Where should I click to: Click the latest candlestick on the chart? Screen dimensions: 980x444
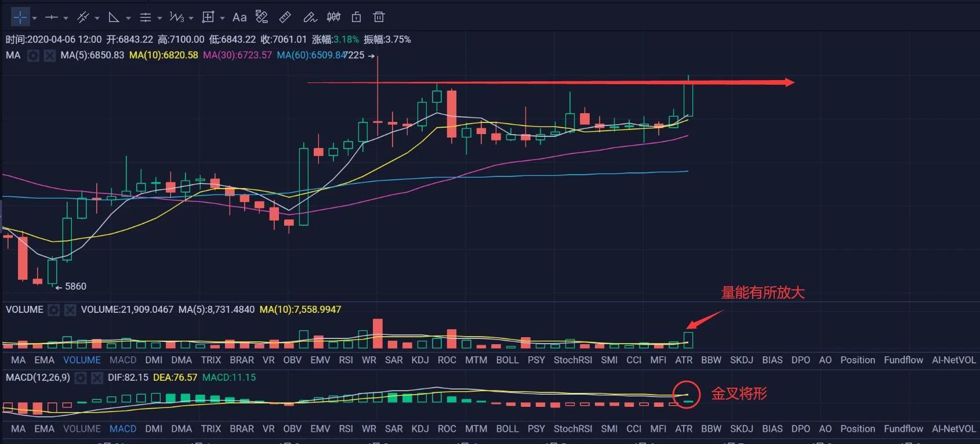coord(688,100)
